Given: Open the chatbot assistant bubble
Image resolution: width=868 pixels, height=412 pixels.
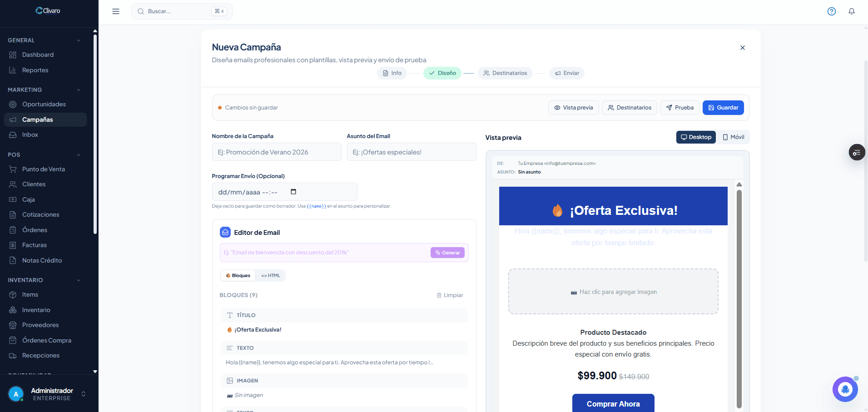Looking at the screenshot, I should 845,389.
